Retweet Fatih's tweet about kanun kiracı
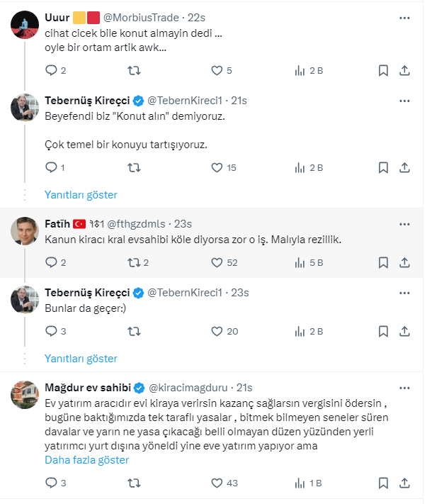 (132, 262)
